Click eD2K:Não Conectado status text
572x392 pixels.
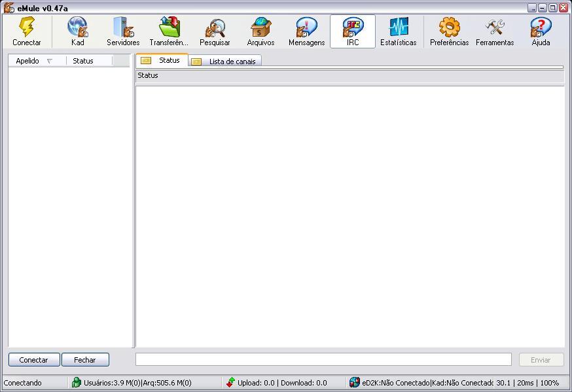pyautogui.click(x=396, y=383)
